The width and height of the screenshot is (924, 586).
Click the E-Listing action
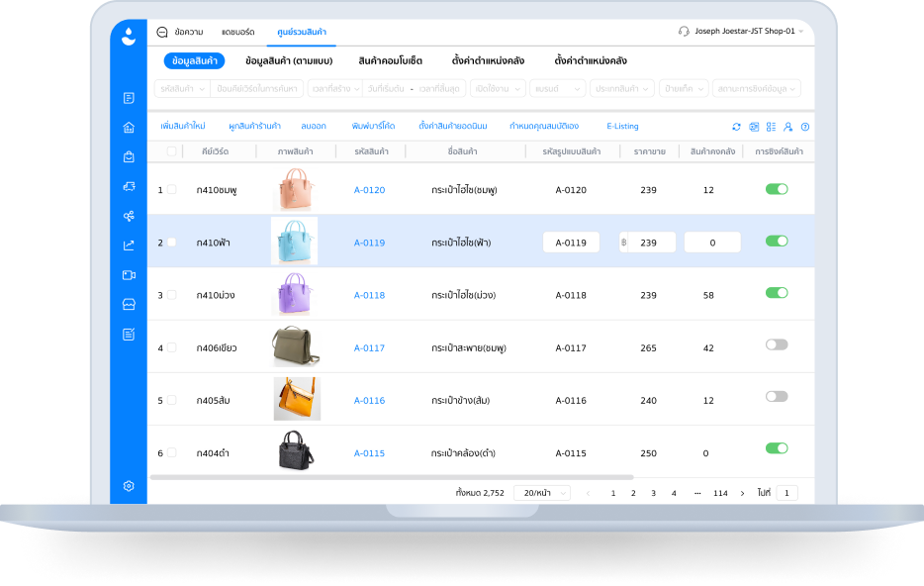622,126
